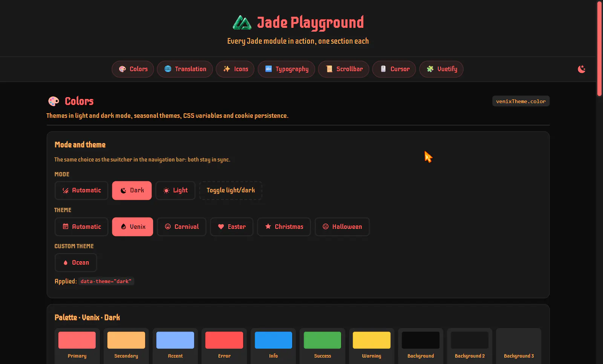Apply the Halloween theme
The height and width of the screenshot is (364, 603).
coord(342,227)
